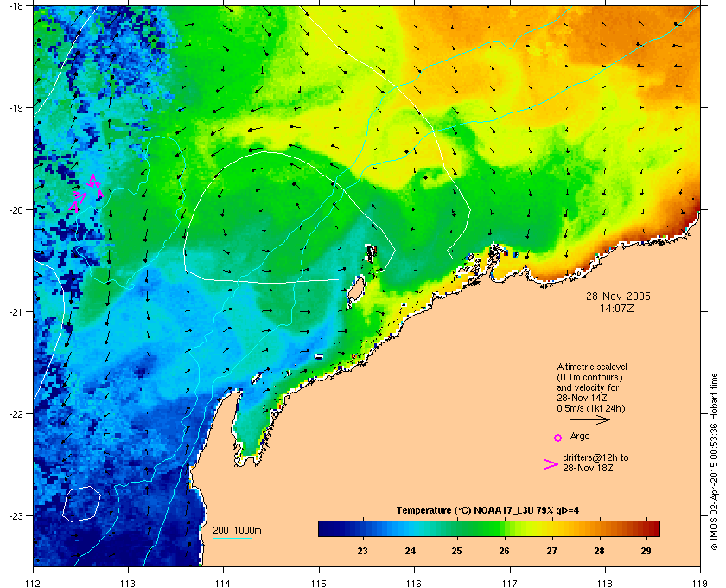The height and width of the screenshot is (588, 726).
Task: Pick the green 25°C colorbar region
Action: point(457,528)
